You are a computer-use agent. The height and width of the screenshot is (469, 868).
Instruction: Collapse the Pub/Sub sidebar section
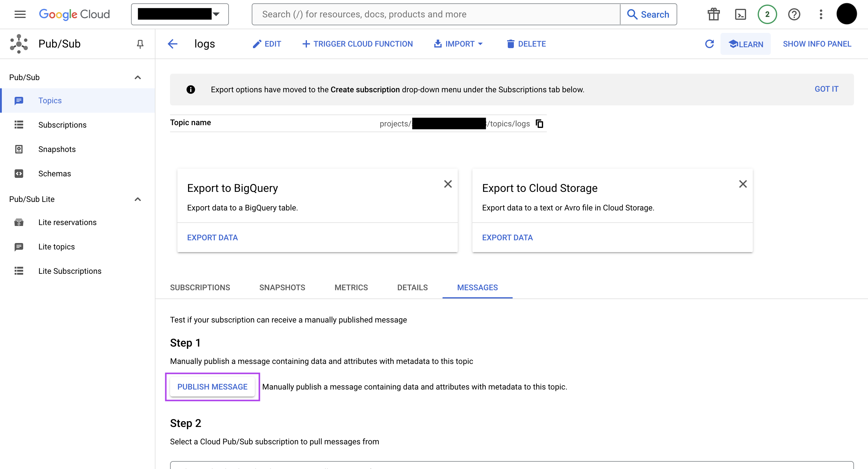coord(137,77)
